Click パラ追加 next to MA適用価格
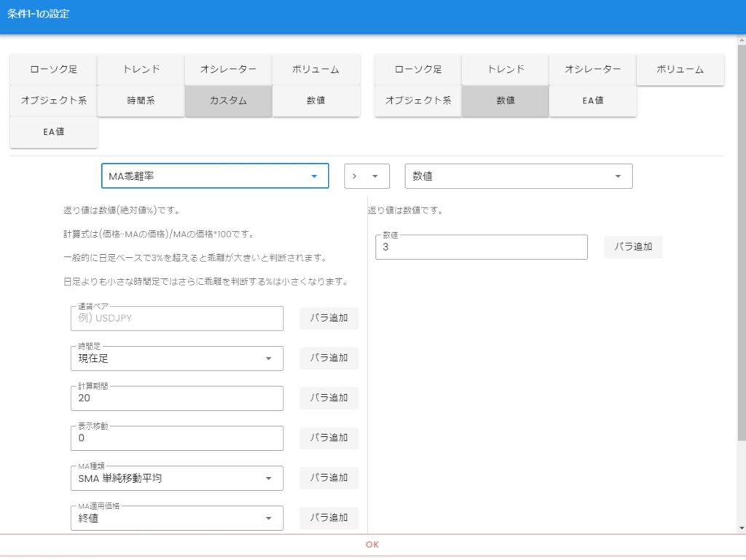 (x=329, y=518)
